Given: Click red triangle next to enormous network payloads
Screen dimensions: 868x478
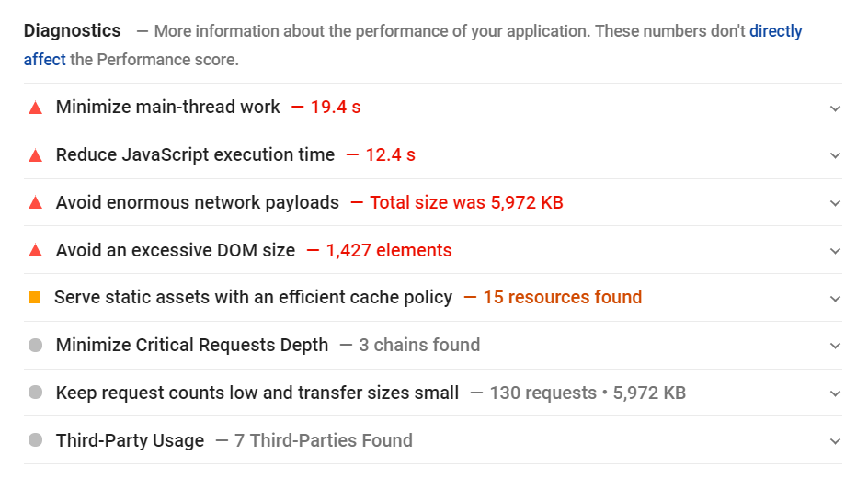Looking at the screenshot, I should 36,203.
